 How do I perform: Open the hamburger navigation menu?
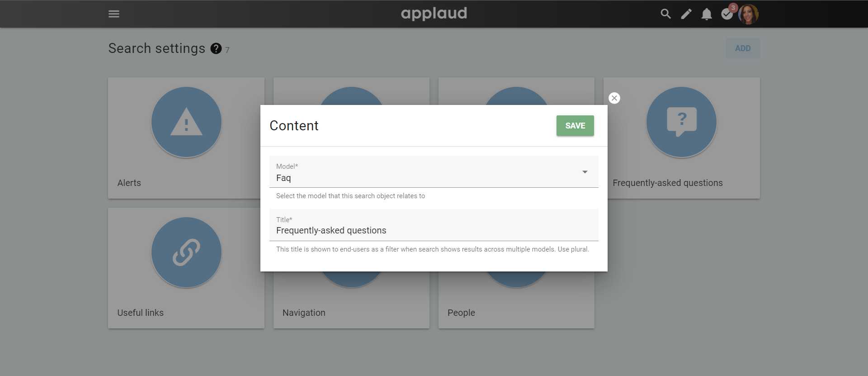click(x=114, y=14)
